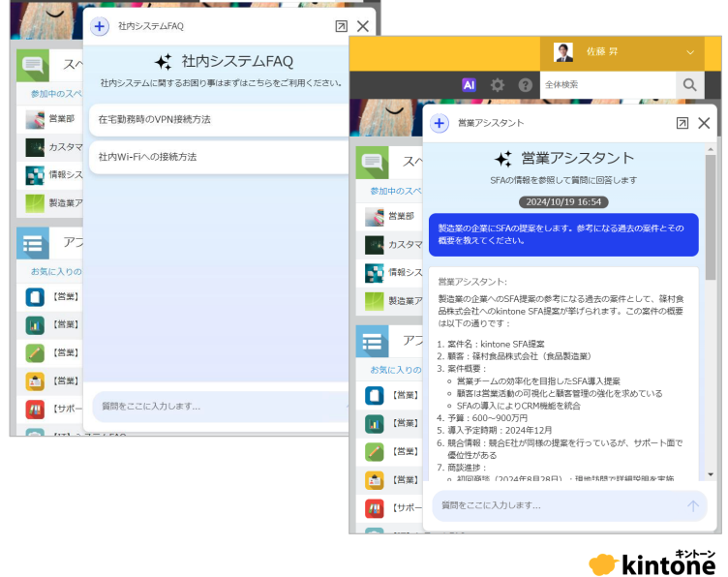Click the apps list icon, right window
Viewport: 728px width, 577px height.
point(373,342)
